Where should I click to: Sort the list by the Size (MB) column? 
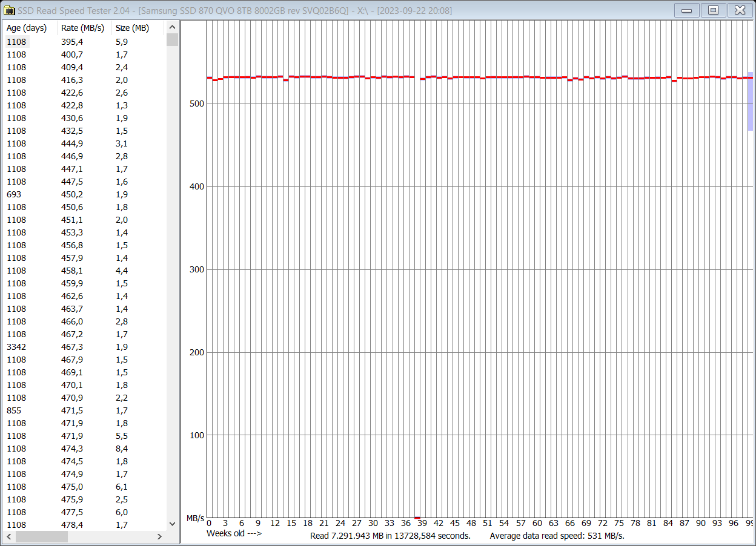click(x=132, y=28)
